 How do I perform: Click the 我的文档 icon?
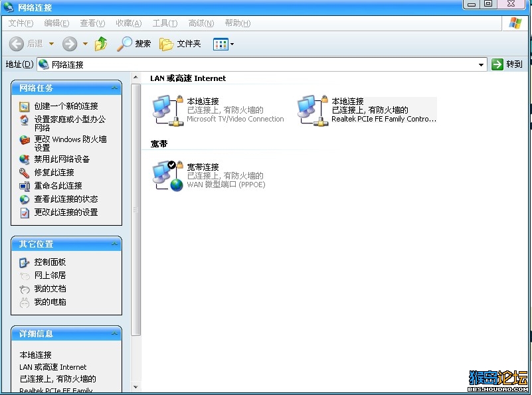(x=25, y=289)
